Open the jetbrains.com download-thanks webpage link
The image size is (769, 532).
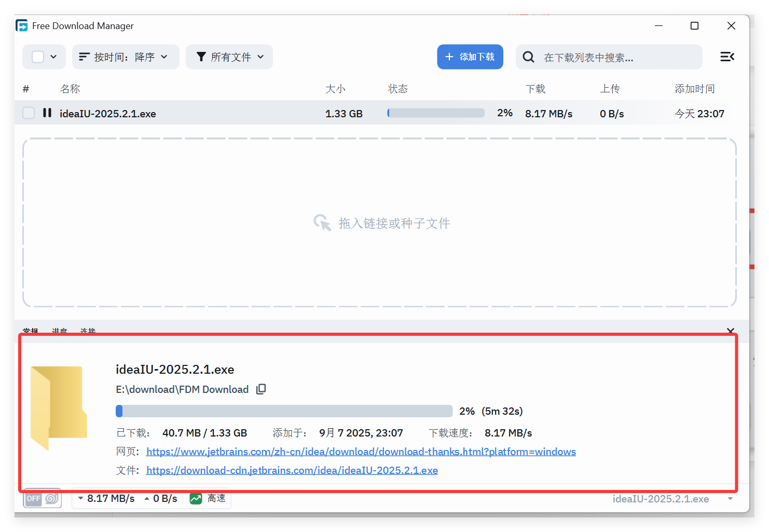point(361,452)
